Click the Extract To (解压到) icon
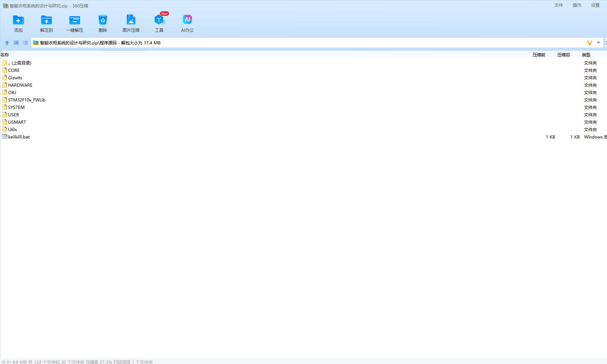 point(46,20)
